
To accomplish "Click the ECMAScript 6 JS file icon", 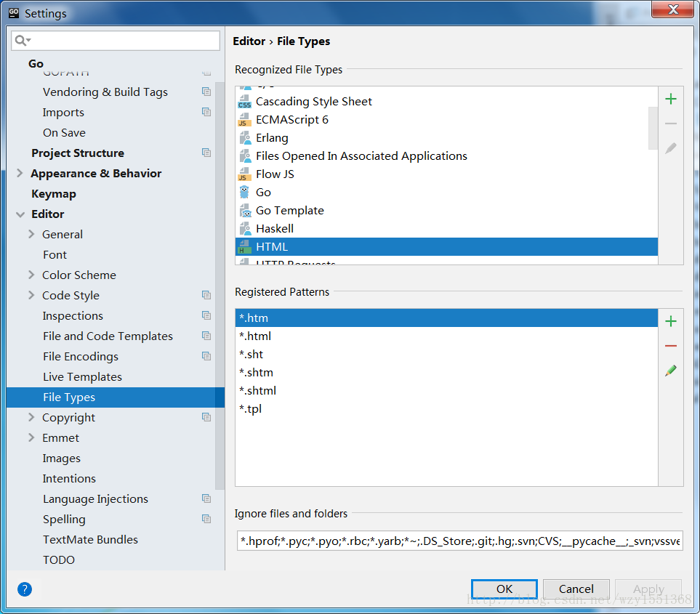I will 245,120.
